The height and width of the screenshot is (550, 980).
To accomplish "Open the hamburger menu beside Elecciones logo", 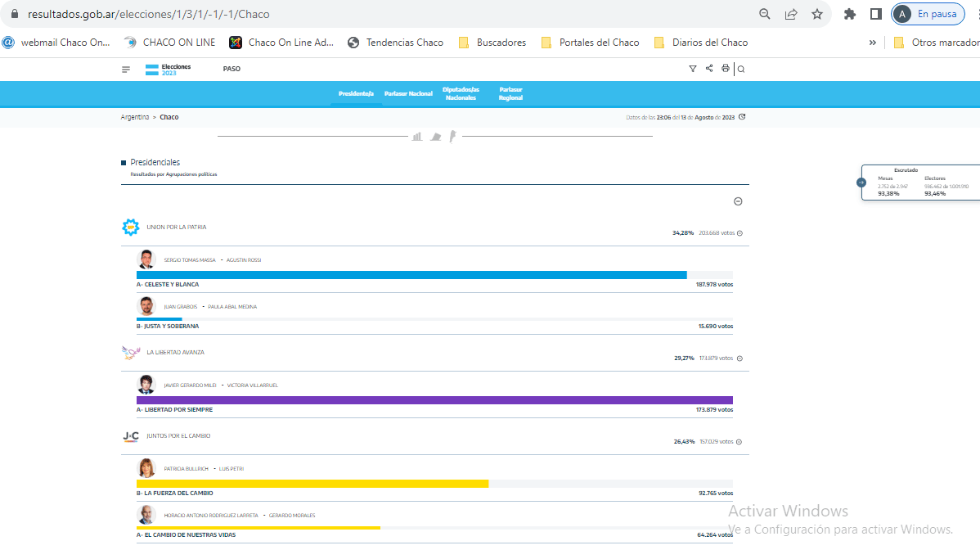I will point(126,70).
